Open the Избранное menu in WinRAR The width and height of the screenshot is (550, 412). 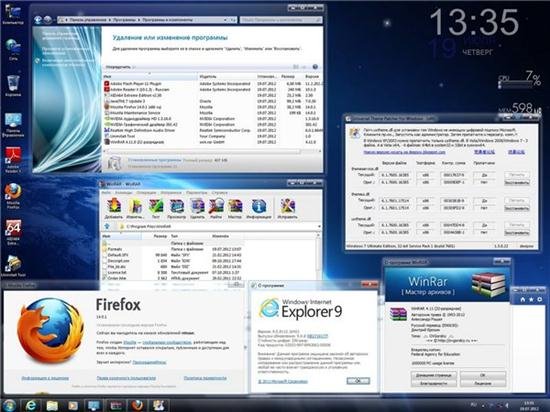click(171, 193)
